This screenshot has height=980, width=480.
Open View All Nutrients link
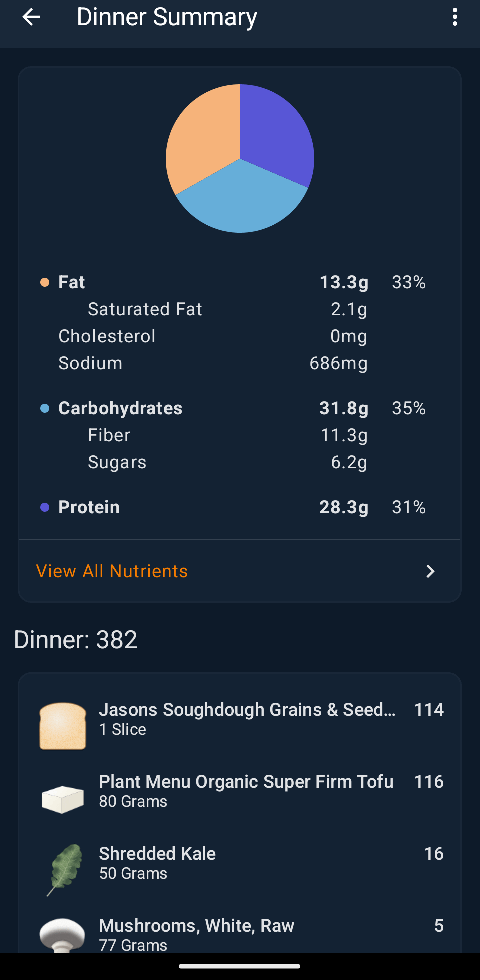click(x=112, y=571)
